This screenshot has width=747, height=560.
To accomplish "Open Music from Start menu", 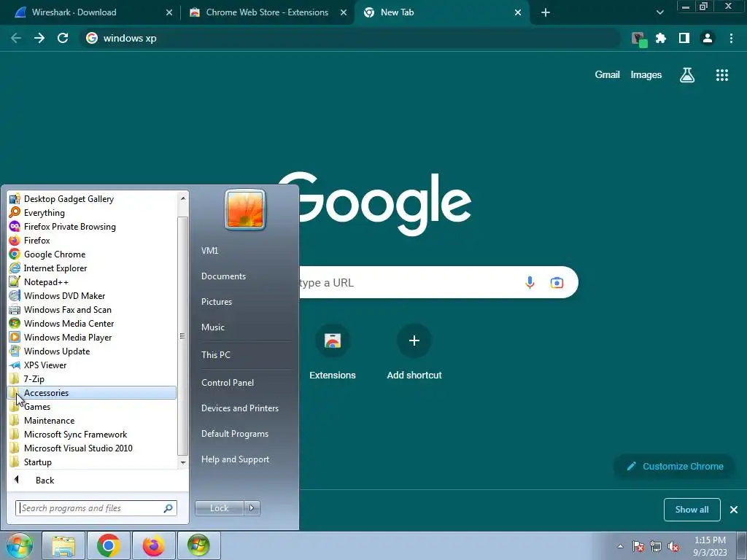I will click(x=212, y=327).
